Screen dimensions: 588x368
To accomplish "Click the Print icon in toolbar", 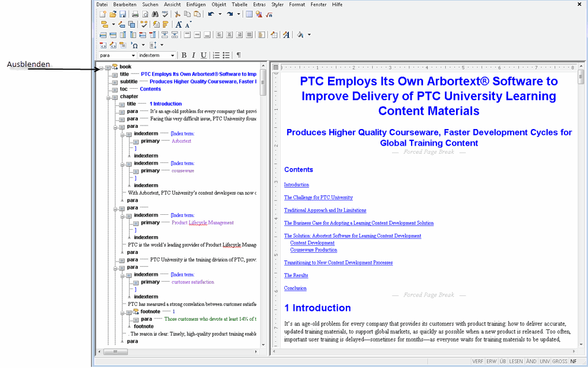I will coord(135,14).
